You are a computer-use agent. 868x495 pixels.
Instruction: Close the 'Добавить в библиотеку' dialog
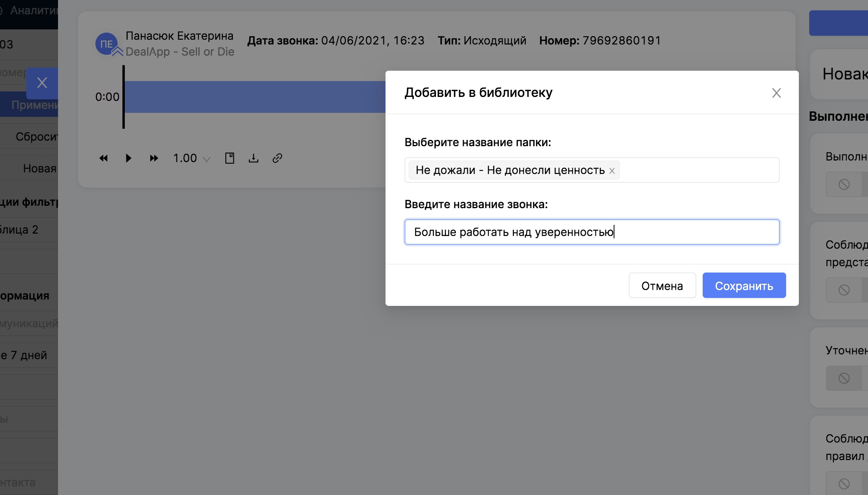click(x=776, y=93)
